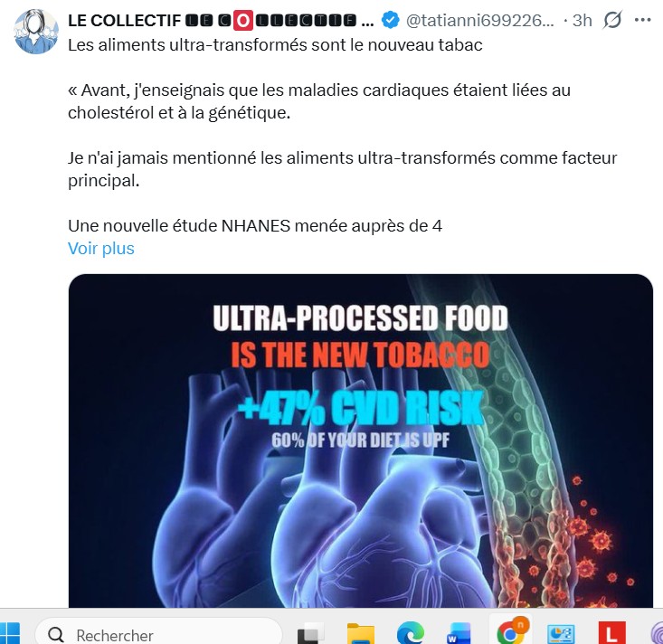Open the Grok slashed-circle icon on the post
Screen dimensions: 663x644
coord(612,20)
